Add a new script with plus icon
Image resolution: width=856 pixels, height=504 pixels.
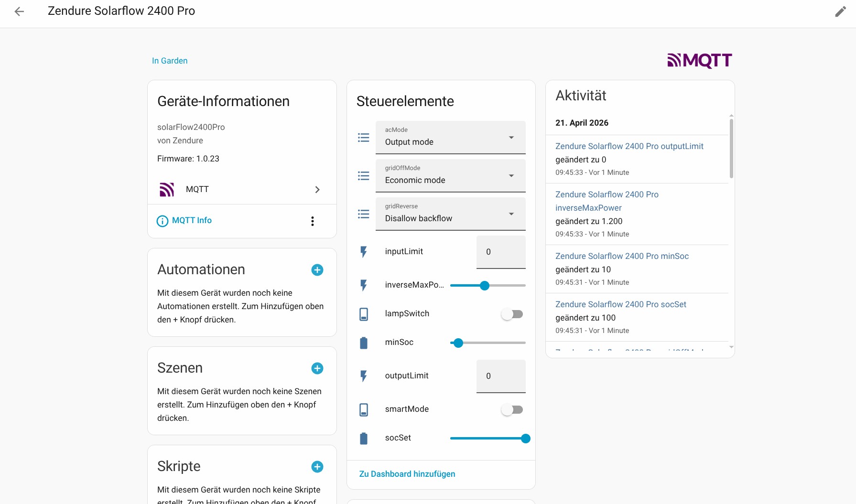[317, 467]
